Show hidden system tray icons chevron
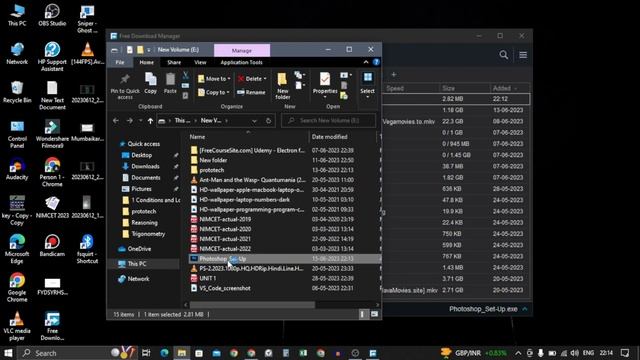The image size is (640, 360). click(x=518, y=353)
